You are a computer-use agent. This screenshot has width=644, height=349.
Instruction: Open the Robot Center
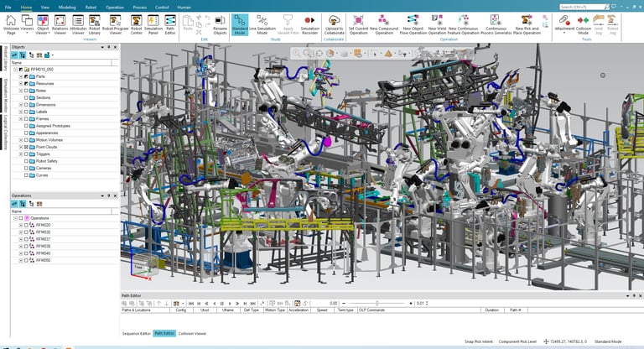click(137, 24)
